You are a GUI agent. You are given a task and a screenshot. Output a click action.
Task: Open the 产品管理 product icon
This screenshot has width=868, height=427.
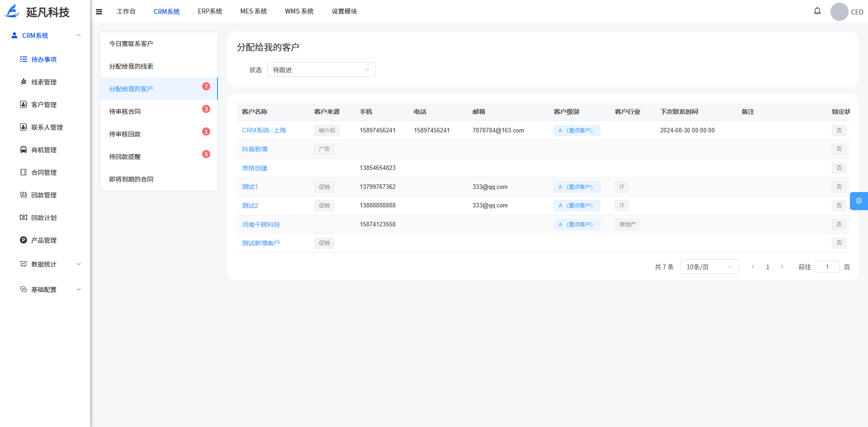24,240
